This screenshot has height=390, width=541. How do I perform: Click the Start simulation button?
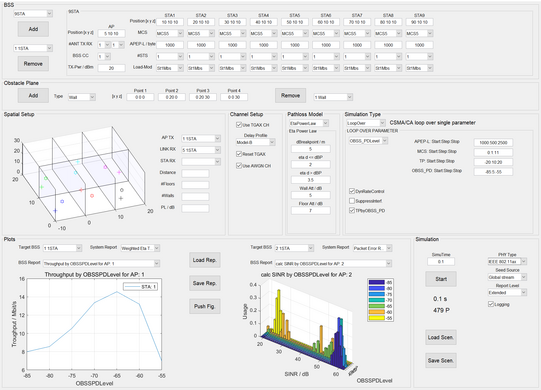441,279
